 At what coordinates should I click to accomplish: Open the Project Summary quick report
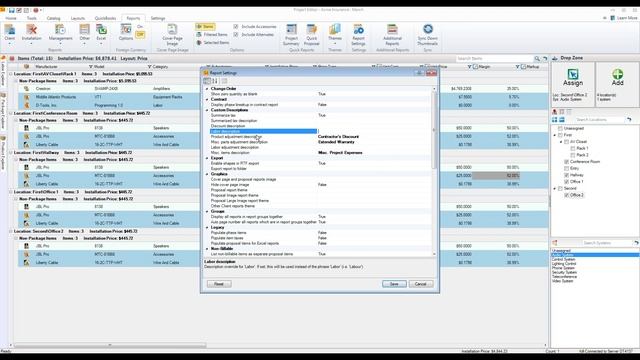tap(291, 35)
